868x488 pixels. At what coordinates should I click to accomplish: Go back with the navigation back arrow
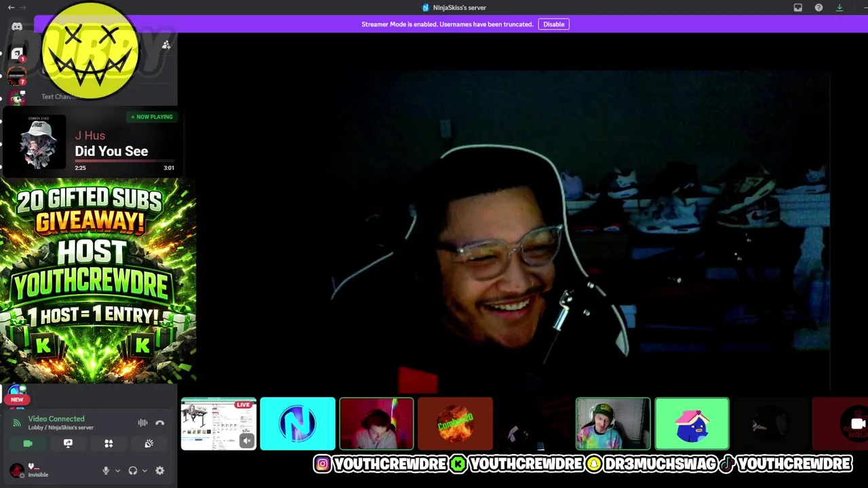(11, 7)
